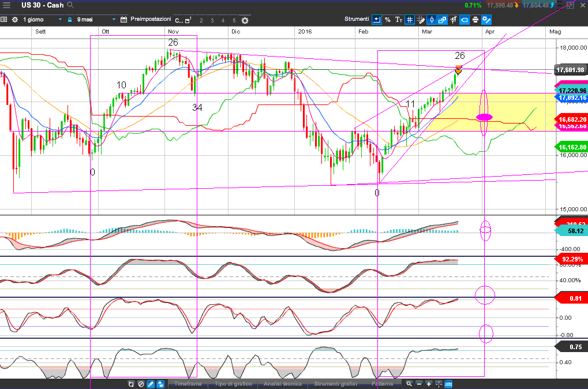
Task: Search instrument next to US 30 - Cash
Action: [x=70, y=5]
